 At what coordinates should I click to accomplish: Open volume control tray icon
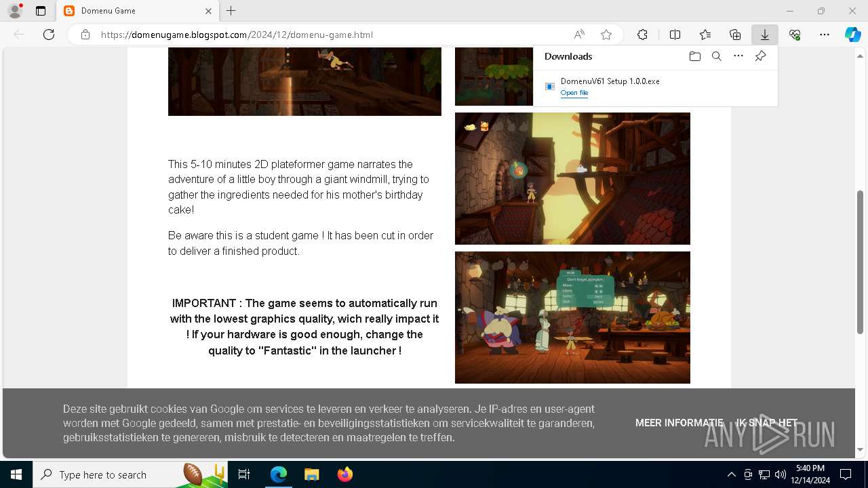click(x=780, y=474)
